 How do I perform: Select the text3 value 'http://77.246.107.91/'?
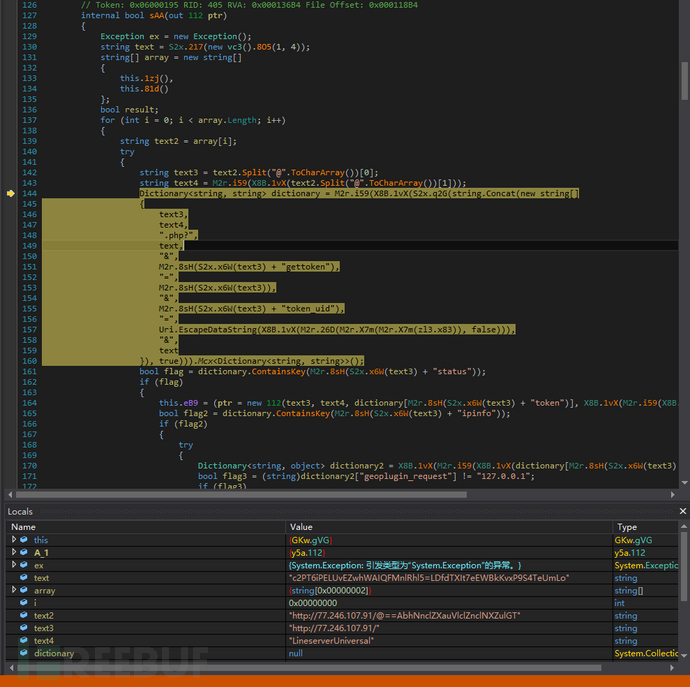[x=334, y=628]
